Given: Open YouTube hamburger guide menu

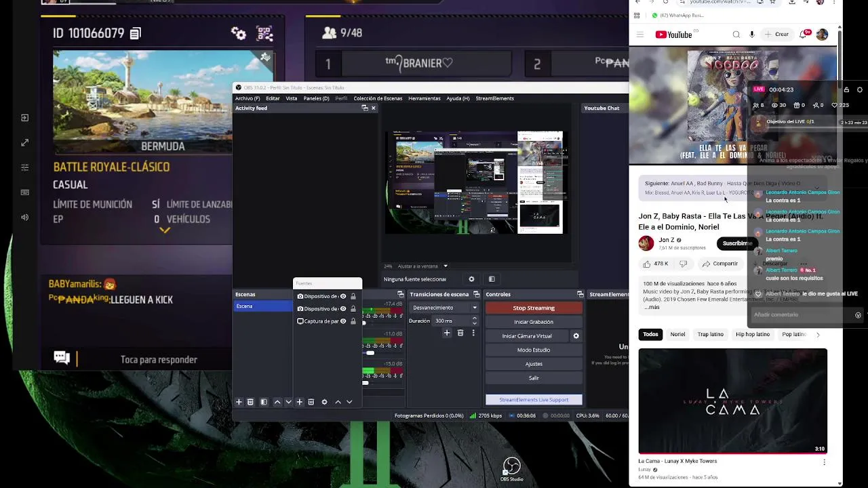Looking at the screenshot, I should tap(639, 35).
